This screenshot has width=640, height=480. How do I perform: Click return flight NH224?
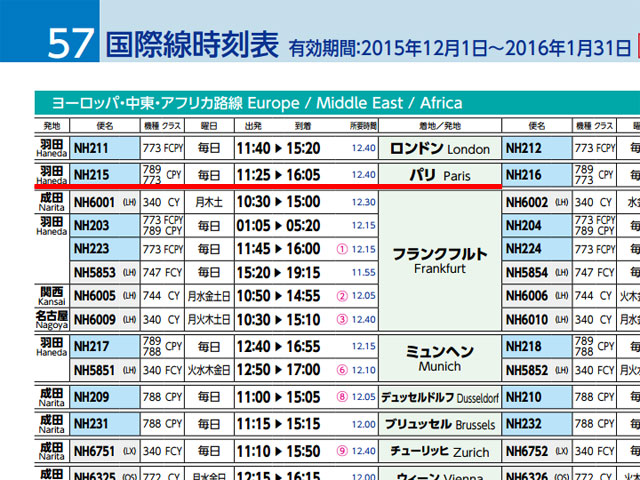524,249
